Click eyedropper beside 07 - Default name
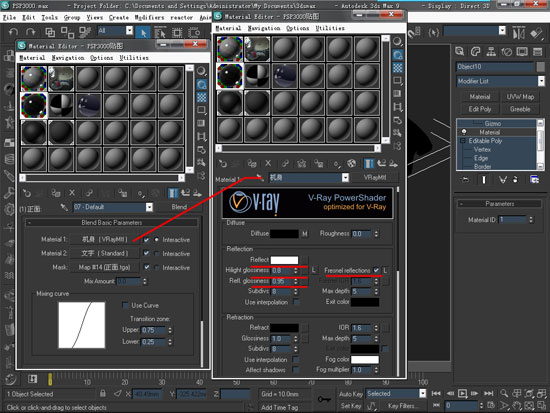Screen dimensions: 550x413 click(x=64, y=207)
